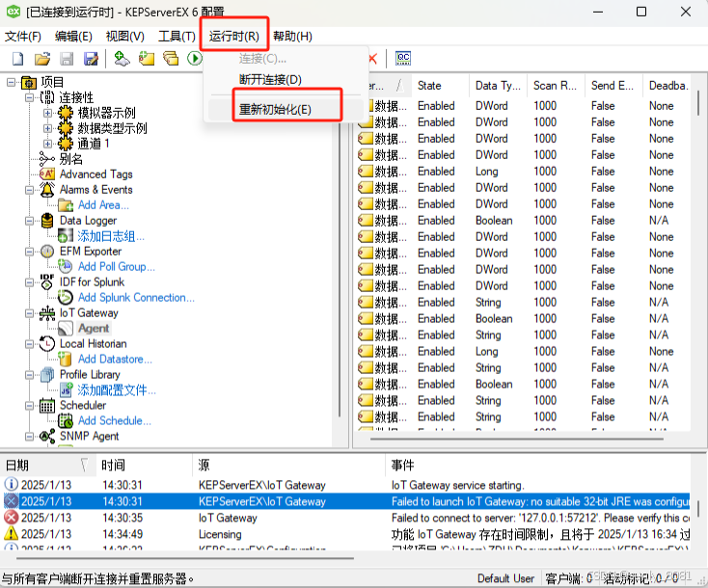Expand the 通道 1 channel
Screen dimensions: 708x588
pyautogui.click(x=47, y=144)
